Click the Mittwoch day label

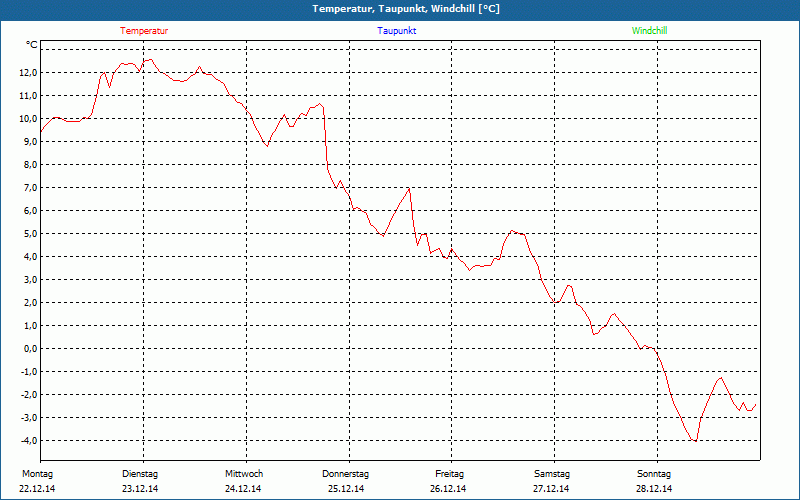tap(244, 474)
